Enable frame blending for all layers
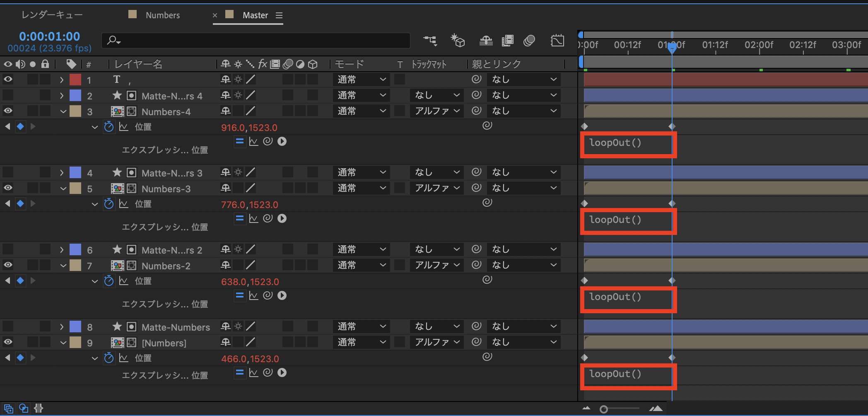The width and height of the screenshot is (868, 416). click(x=507, y=40)
